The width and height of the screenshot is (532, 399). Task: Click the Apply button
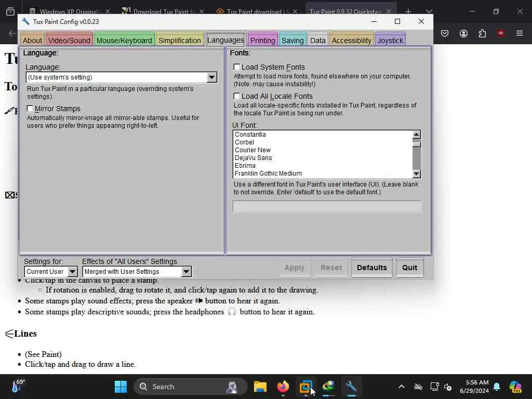coord(295,268)
